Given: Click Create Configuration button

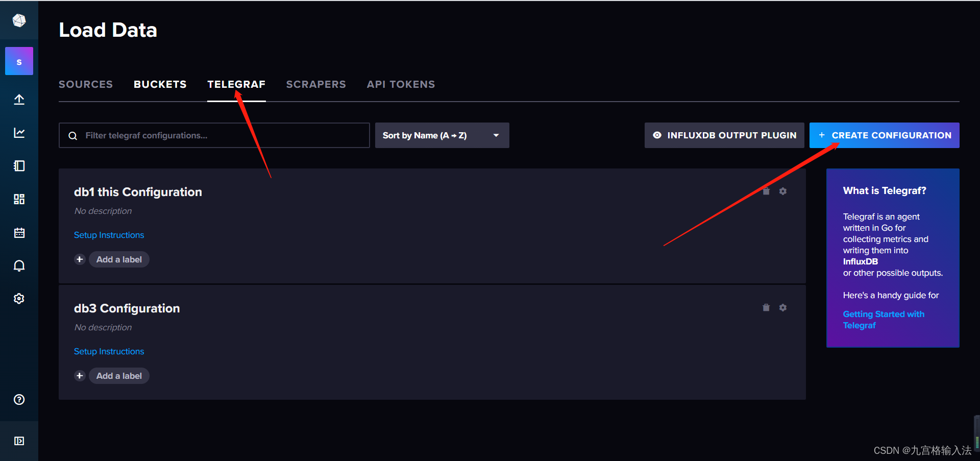Looking at the screenshot, I should (885, 135).
